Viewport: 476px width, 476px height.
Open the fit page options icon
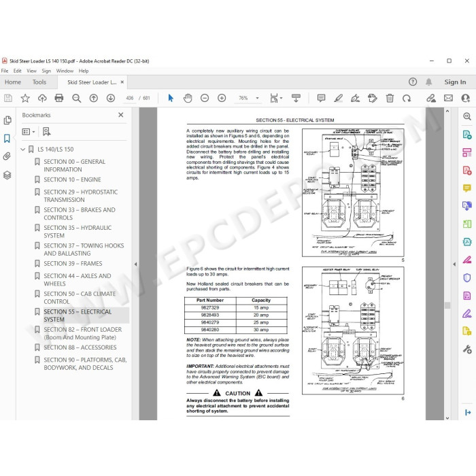click(x=275, y=98)
